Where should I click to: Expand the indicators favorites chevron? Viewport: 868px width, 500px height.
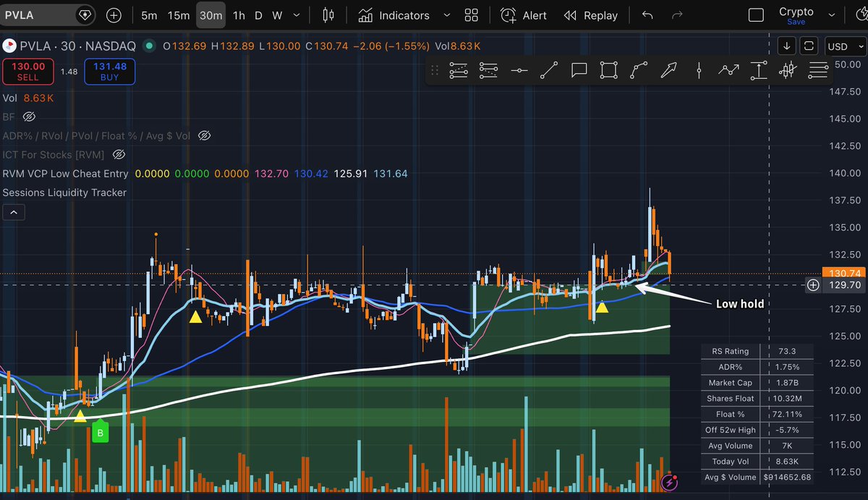(446, 15)
